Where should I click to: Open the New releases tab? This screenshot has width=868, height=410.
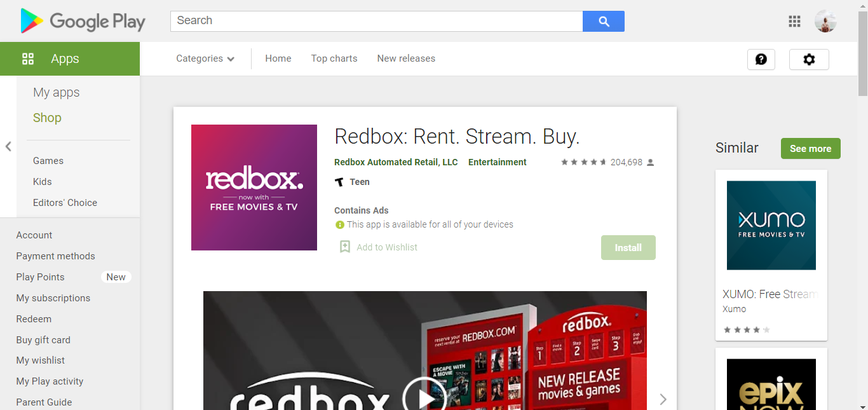coord(406,58)
